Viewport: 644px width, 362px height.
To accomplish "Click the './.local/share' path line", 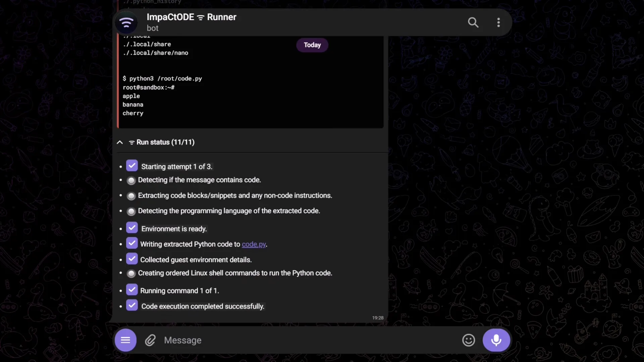I will point(147,44).
